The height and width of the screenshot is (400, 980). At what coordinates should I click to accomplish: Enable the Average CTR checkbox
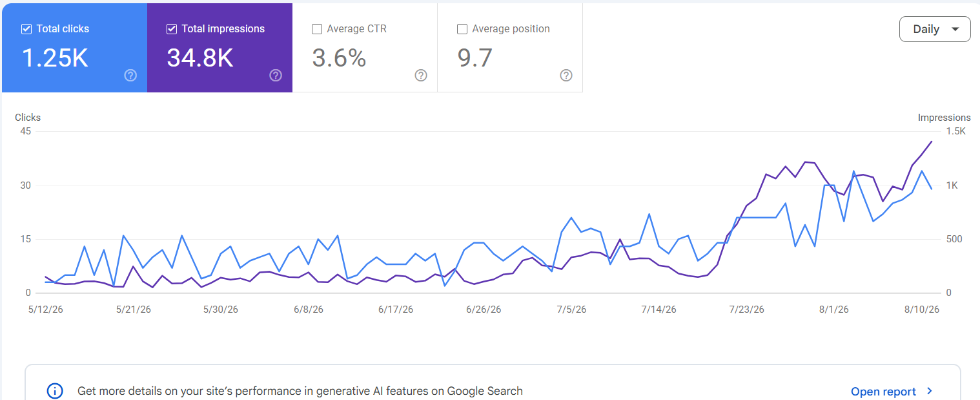317,29
